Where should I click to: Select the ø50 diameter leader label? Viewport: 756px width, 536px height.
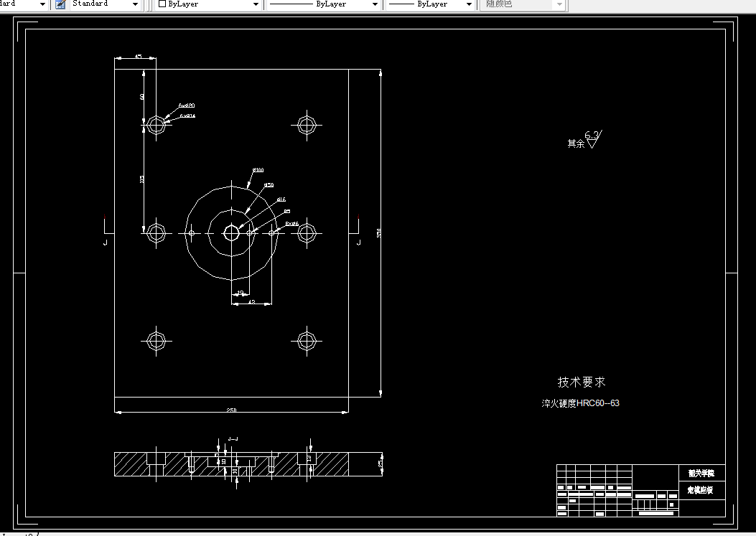[x=269, y=185]
